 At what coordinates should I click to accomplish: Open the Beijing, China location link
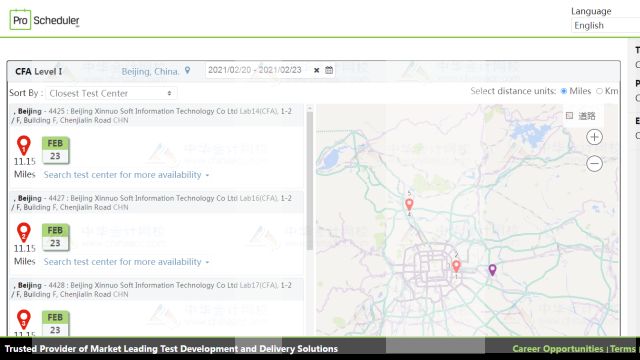coord(150,71)
